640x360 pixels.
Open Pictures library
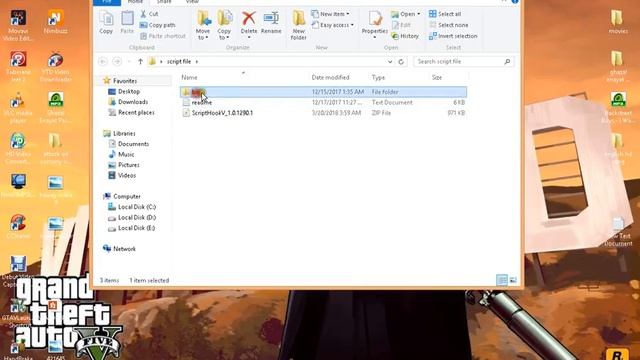coord(129,165)
